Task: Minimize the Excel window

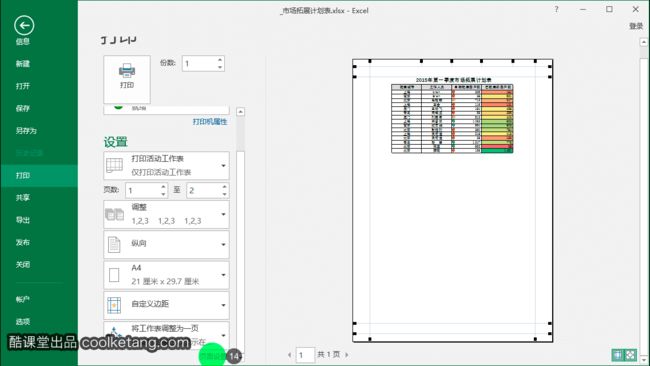Action: [x=583, y=9]
